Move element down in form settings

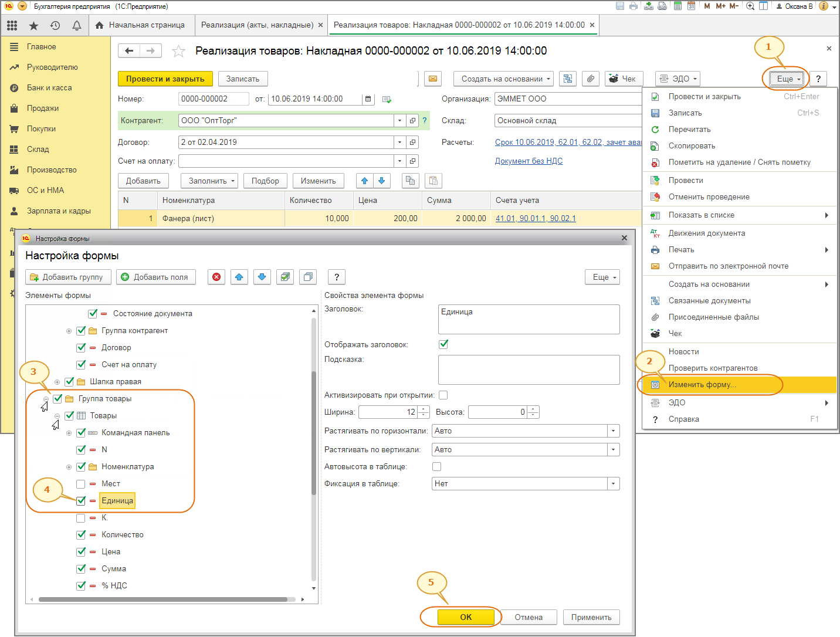[x=262, y=277]
